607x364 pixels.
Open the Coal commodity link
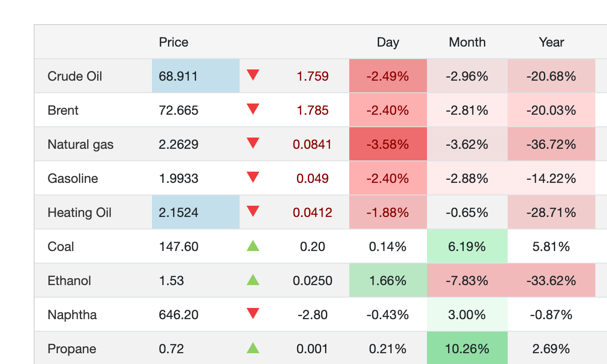(61, 247)
